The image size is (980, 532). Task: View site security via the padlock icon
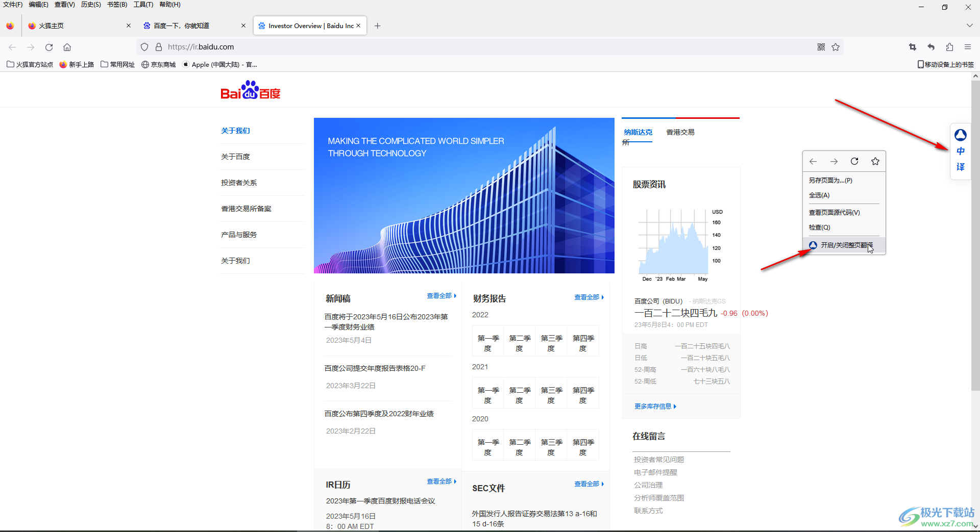click(x=158, y=47)
